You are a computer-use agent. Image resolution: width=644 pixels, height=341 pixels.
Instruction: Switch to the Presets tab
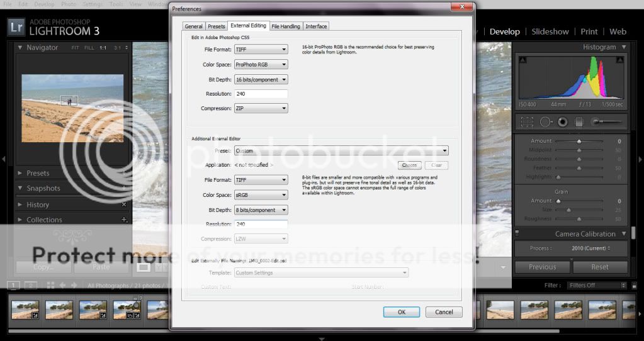[216, 26]
